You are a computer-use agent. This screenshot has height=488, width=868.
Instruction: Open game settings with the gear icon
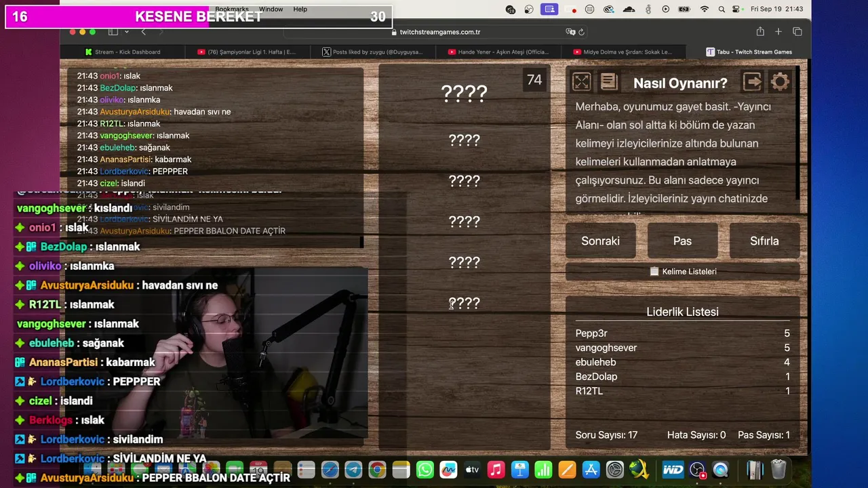pos(780,82)
